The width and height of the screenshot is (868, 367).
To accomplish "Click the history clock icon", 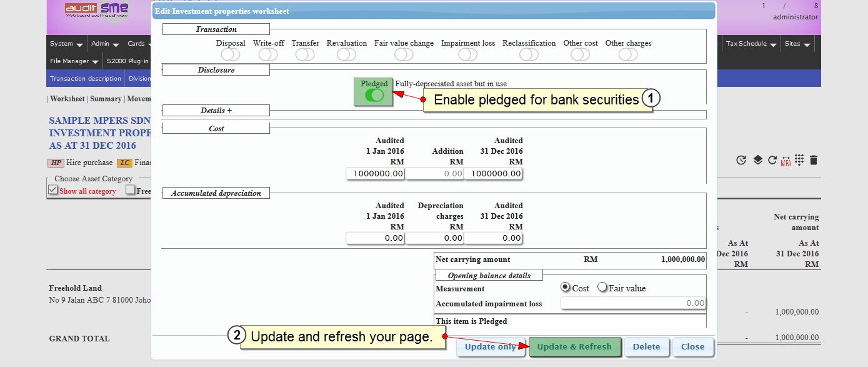I will point(741,160).
